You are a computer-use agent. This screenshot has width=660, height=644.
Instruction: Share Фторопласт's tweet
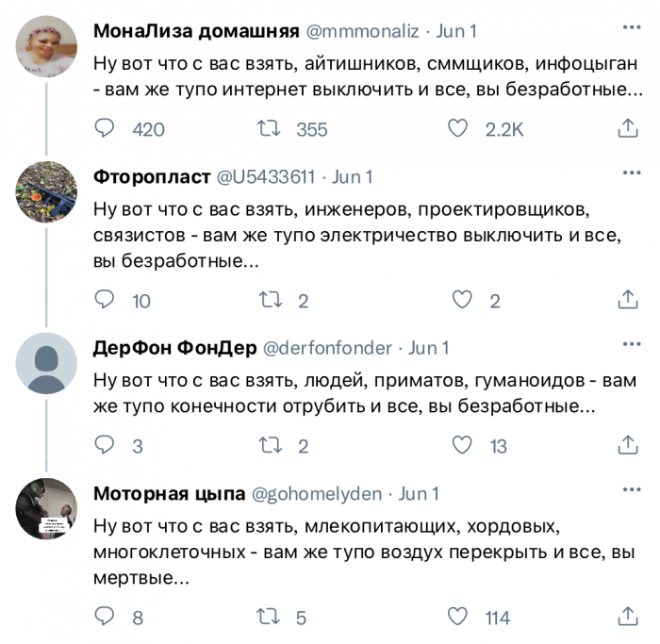click(x=628, y=300)
